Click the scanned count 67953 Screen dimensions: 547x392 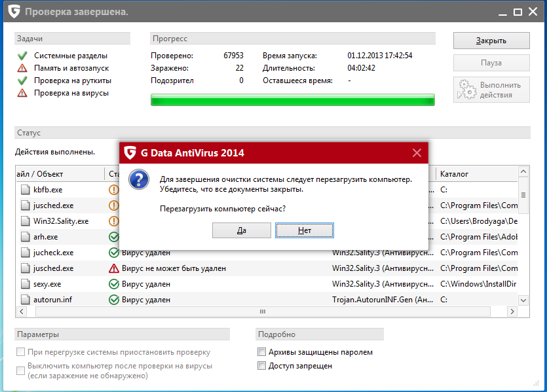(x=233, y=56)
